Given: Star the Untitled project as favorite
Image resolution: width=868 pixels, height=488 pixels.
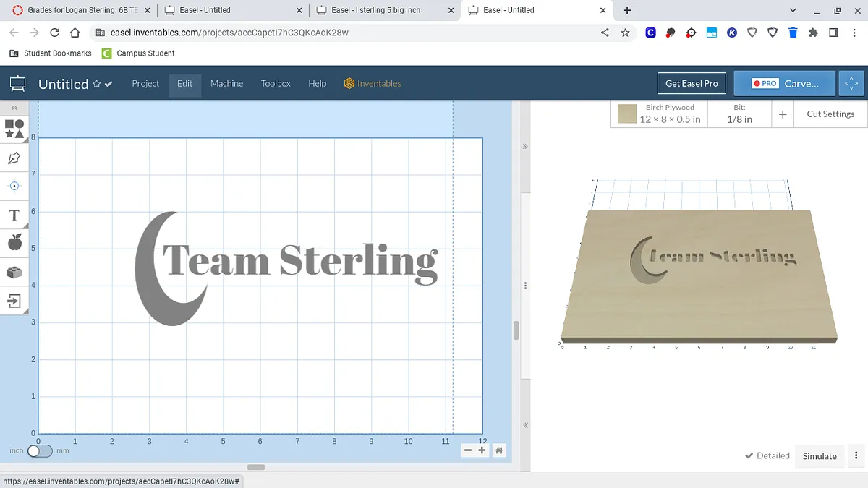Looking at the screenshot, I should pos(96,85).
